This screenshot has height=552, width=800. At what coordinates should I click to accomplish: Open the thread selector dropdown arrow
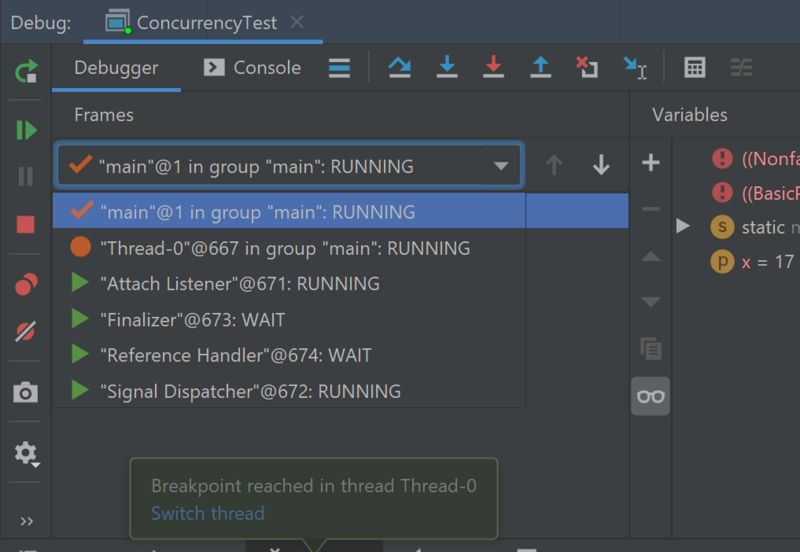tap(501, 166)
